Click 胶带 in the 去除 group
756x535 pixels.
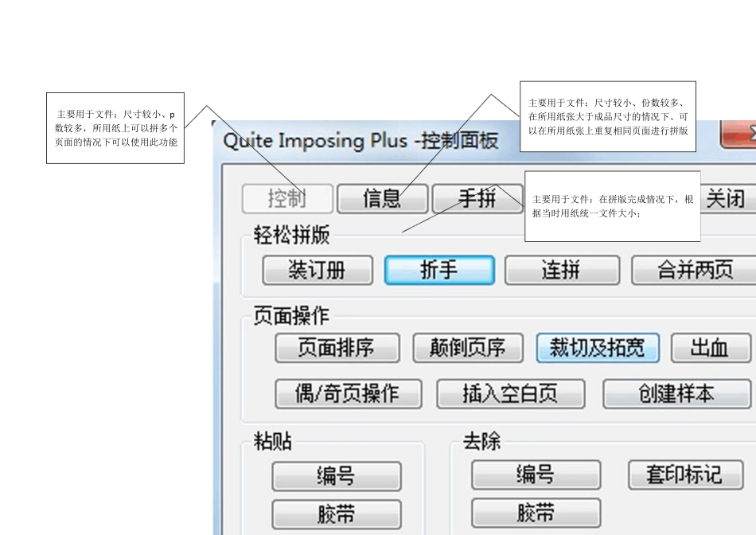536,513
